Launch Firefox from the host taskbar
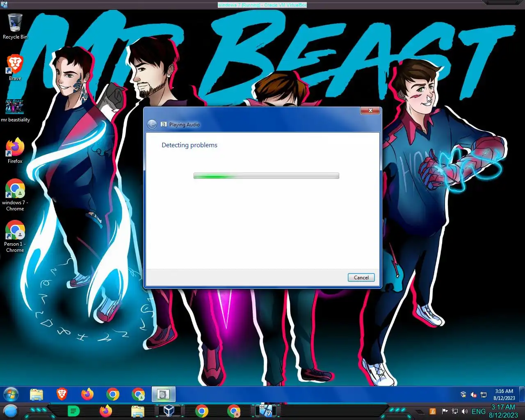Viewport: 525px width, 420px height. pos(105,411)
